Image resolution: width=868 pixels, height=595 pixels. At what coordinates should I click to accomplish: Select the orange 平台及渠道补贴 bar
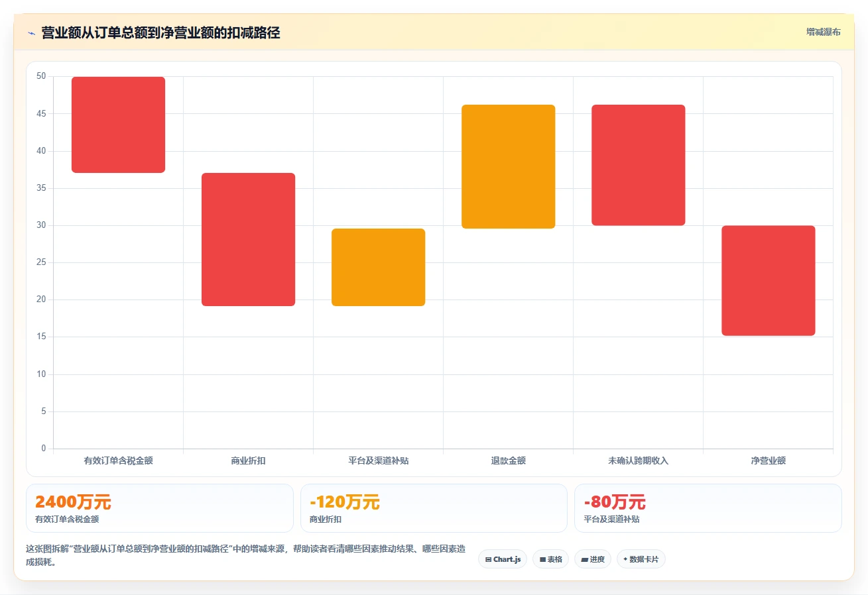[x=378, y=267]
